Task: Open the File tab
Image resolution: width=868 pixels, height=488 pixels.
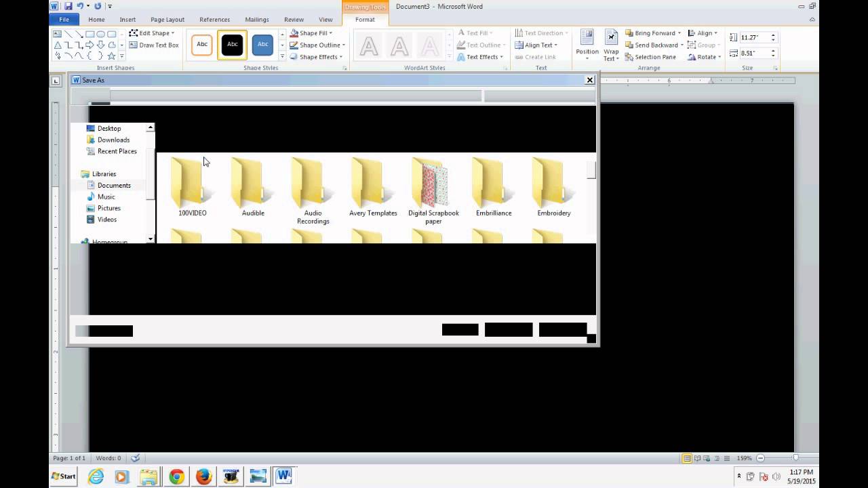Action: tap(64, 20)
